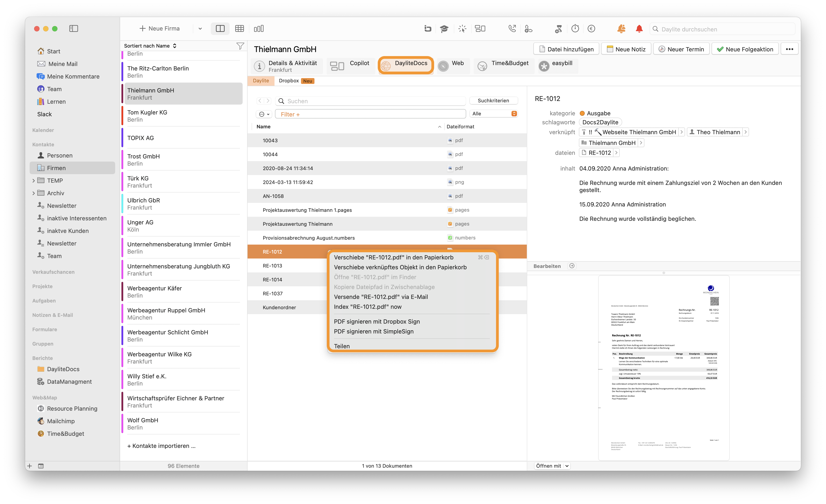Open the Neue Firma dropdown arrow
The height and width of the screenshot is (504, 826).
(200, 29)
